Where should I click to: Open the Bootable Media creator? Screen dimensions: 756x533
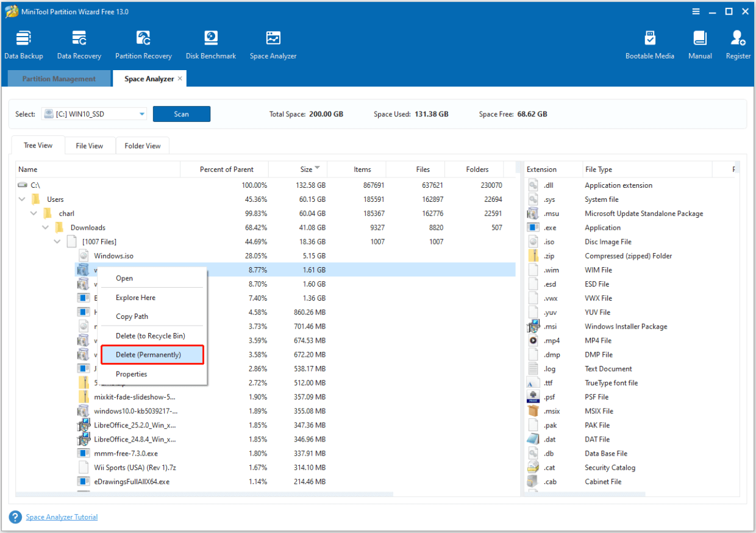(649, 43)
